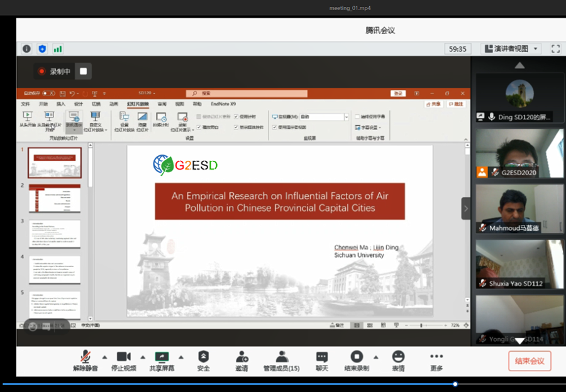The height and width of the screenshot is (392, 566).
Task: Open the 设计 Design ribbon tab
Action: tap(79, 104)
